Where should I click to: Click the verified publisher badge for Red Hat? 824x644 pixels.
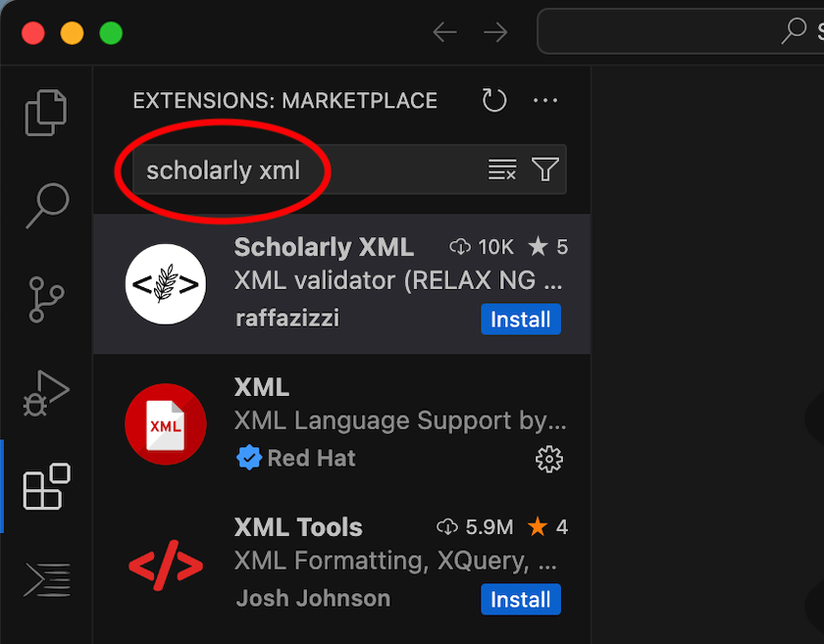(249, 458)
